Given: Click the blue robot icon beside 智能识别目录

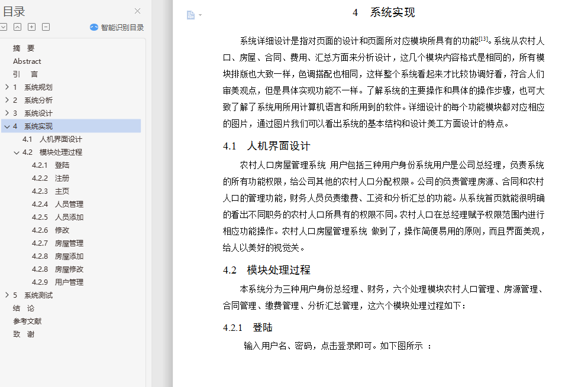Looking at the screenshot, I should [x=93, y=27].
